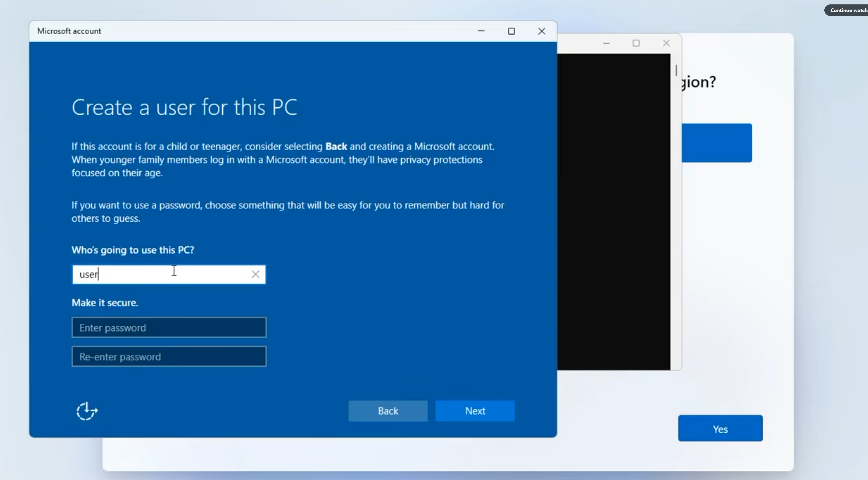This screenshot has width=868, height=480.
Task: Maximize the black background window
Action: pyautogui.click(x=636, y=43)
